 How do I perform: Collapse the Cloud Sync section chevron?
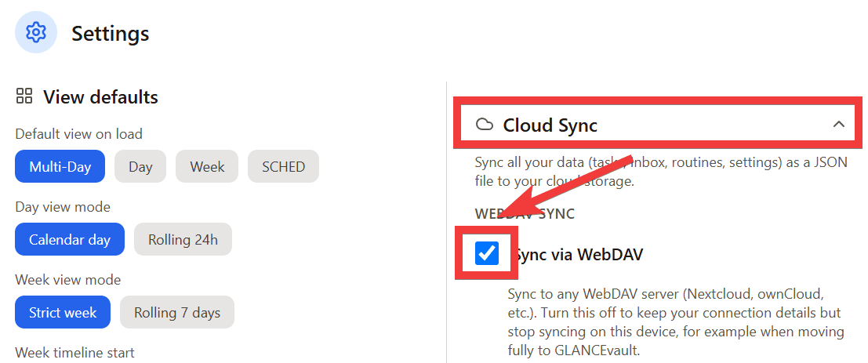pos(839,125)
